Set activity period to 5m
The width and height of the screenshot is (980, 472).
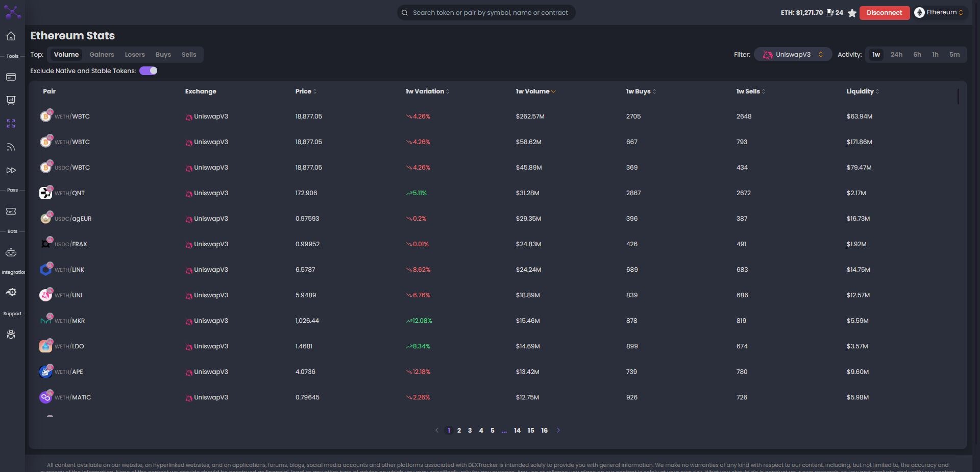tap(954, 55)
